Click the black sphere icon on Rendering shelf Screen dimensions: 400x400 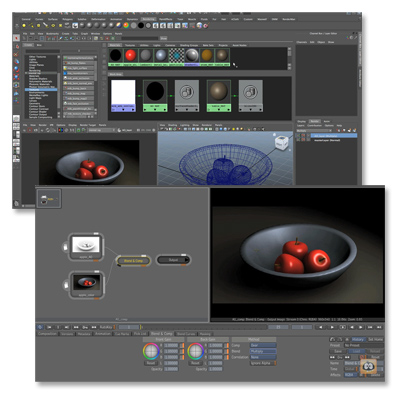click(141, 25)
